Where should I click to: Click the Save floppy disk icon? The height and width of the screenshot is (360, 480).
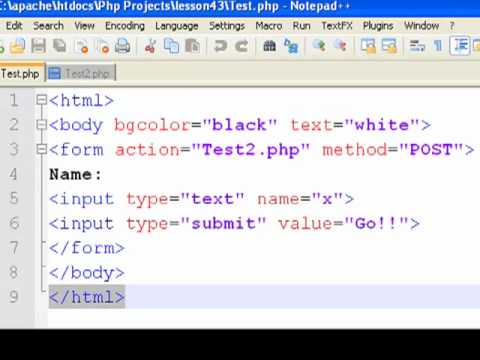pyautogui.click(x=39, y=46)
